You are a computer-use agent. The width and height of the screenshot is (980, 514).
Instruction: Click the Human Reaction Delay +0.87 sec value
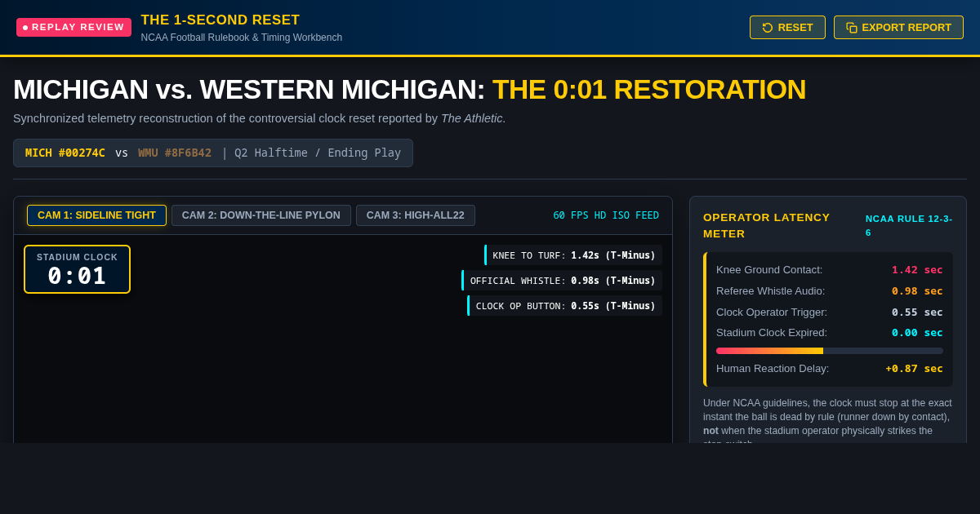point(915,369)
